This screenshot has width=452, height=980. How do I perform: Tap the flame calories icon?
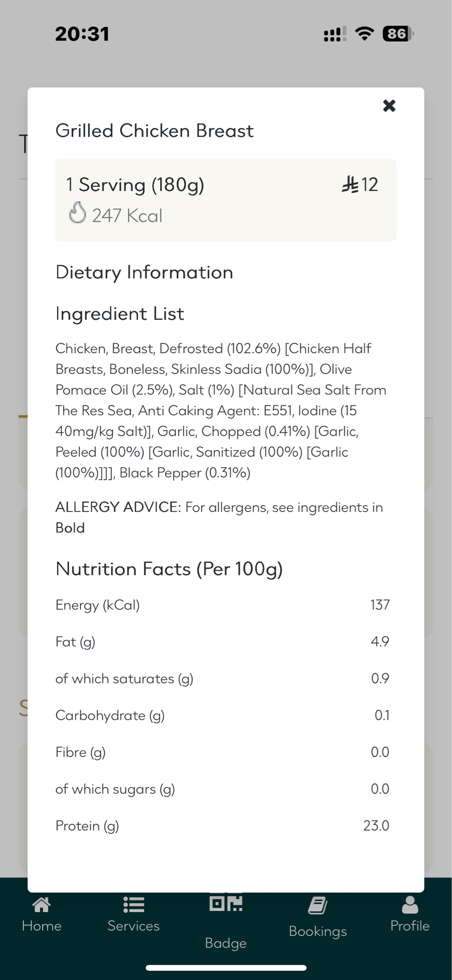pyautogui.click(x=77, y=213)
